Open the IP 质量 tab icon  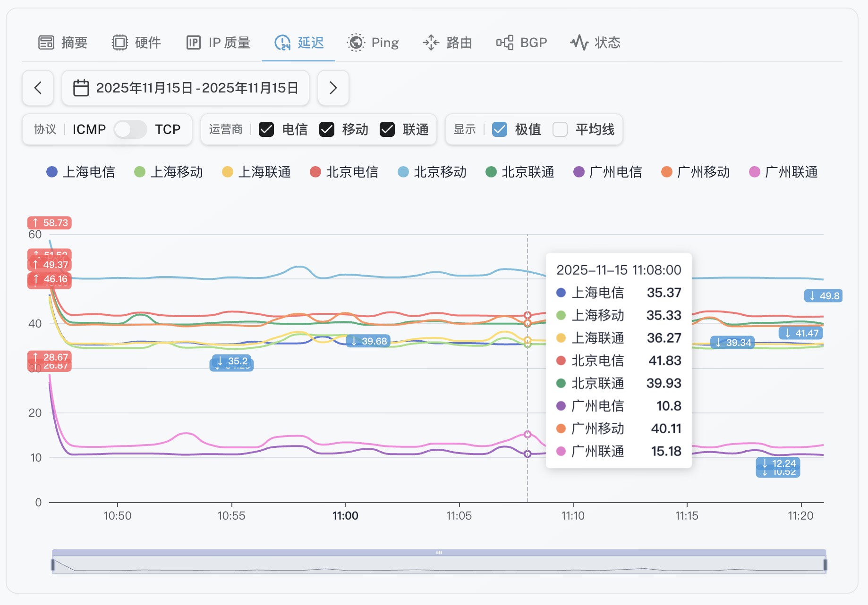(x=194, y=42)
